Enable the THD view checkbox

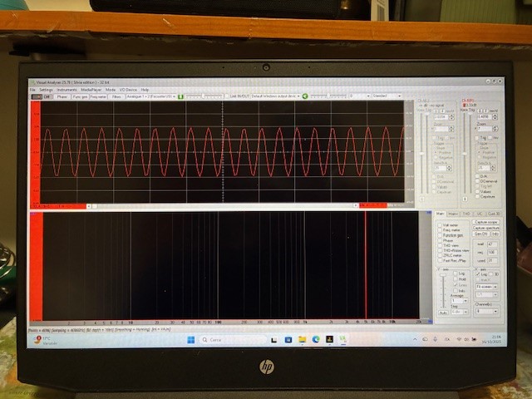point(441,246)
